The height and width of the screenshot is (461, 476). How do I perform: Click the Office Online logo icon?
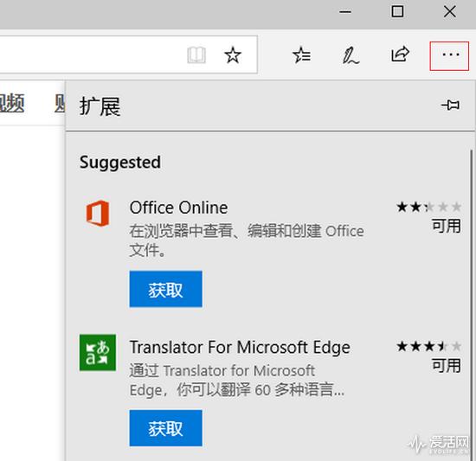click(x=98, y=214)
